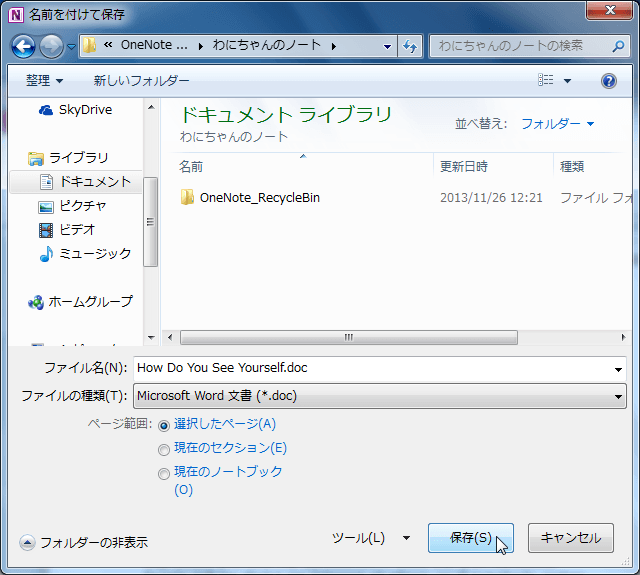The image size is (640, 575).
Task: Select 現在のノートブック(O) radio button
Action: coord(164,474)
